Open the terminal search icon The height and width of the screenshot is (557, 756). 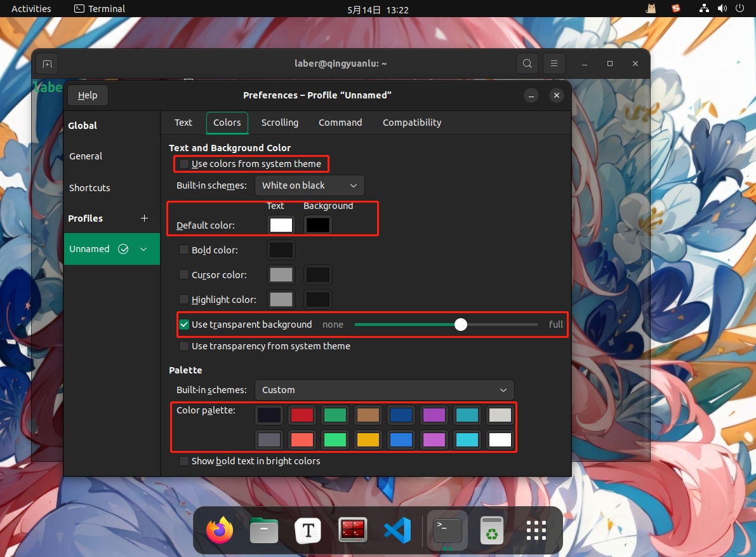click(x=527, y=64)
